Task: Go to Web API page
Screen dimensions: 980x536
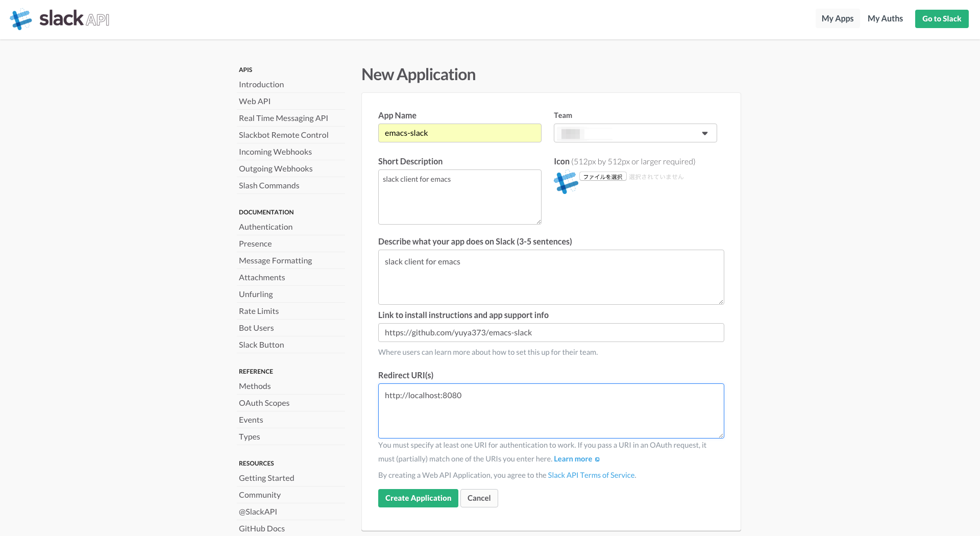Action: (x=255, y=102)
